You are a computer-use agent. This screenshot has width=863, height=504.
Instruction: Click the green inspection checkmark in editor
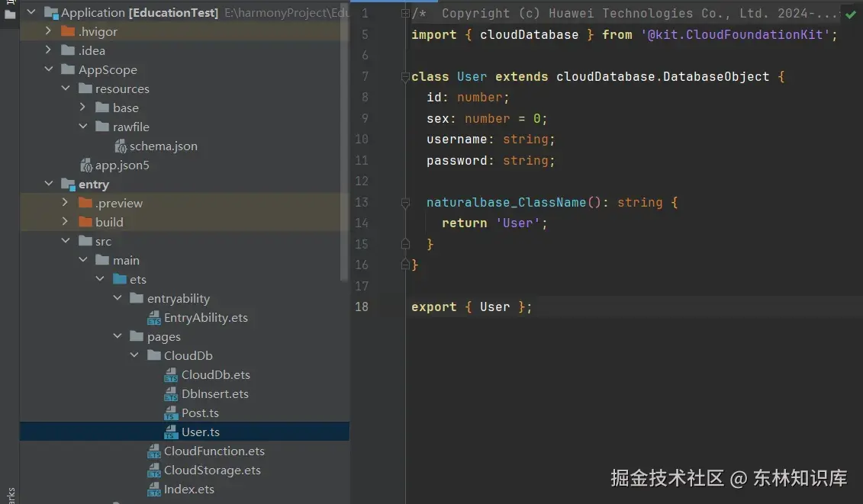pos(851,14)
